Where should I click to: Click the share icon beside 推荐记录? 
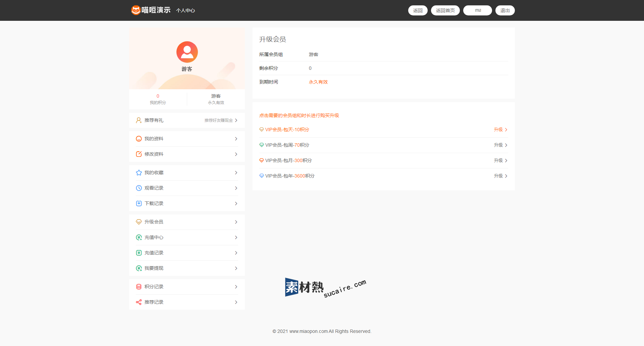tap(139, 302)
